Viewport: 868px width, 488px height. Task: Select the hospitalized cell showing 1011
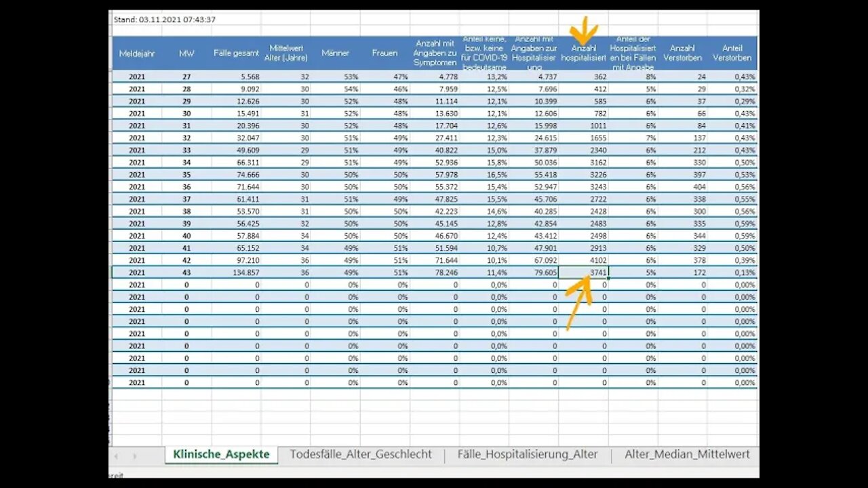[x=583, y=126]
